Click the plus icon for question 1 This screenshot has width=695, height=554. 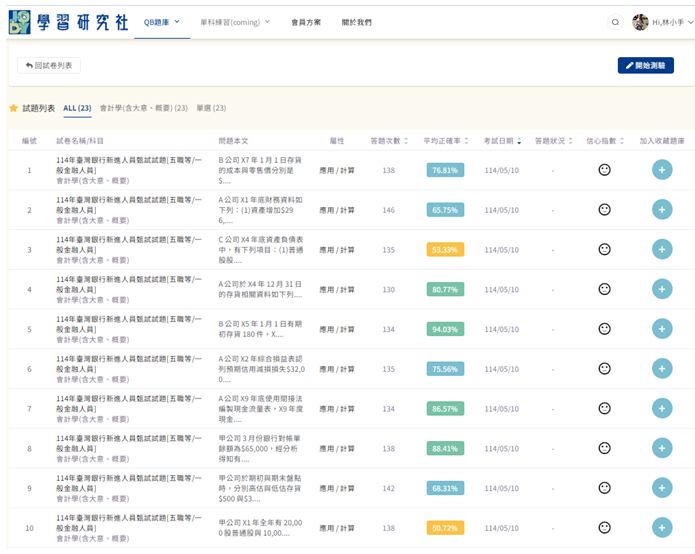pos(661,170)
